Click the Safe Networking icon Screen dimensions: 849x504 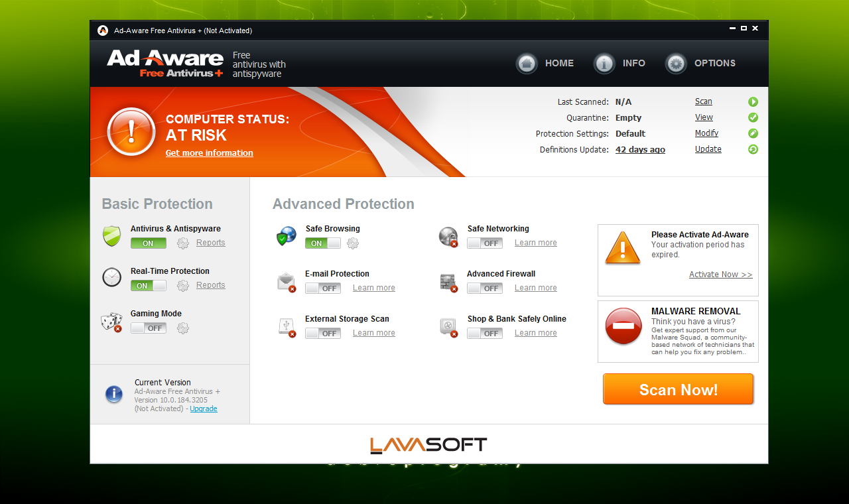[x=448, y=236]
